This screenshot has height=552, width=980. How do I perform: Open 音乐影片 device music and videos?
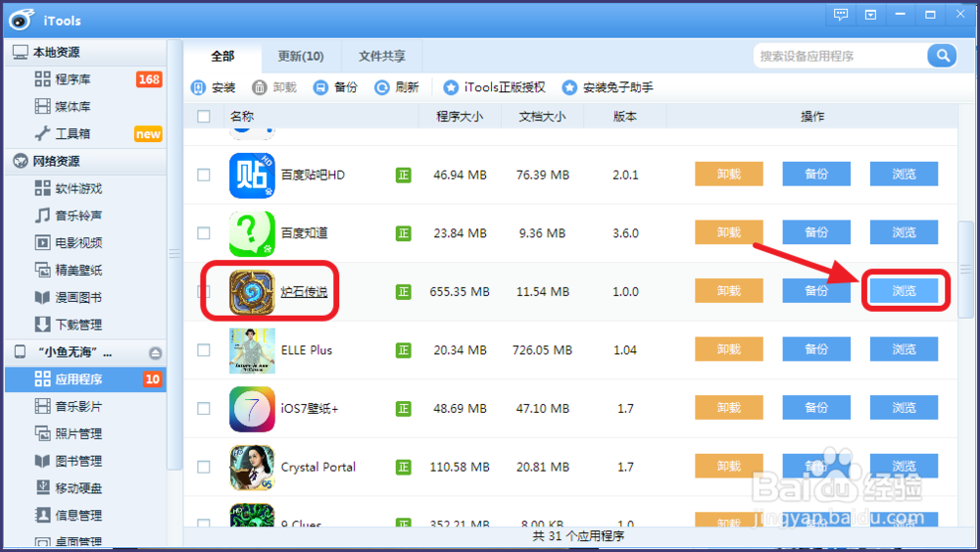tap(85, 406)
